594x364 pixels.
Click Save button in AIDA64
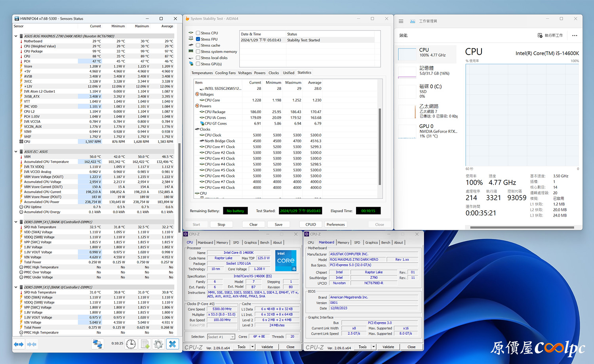[x=279, y=225]
